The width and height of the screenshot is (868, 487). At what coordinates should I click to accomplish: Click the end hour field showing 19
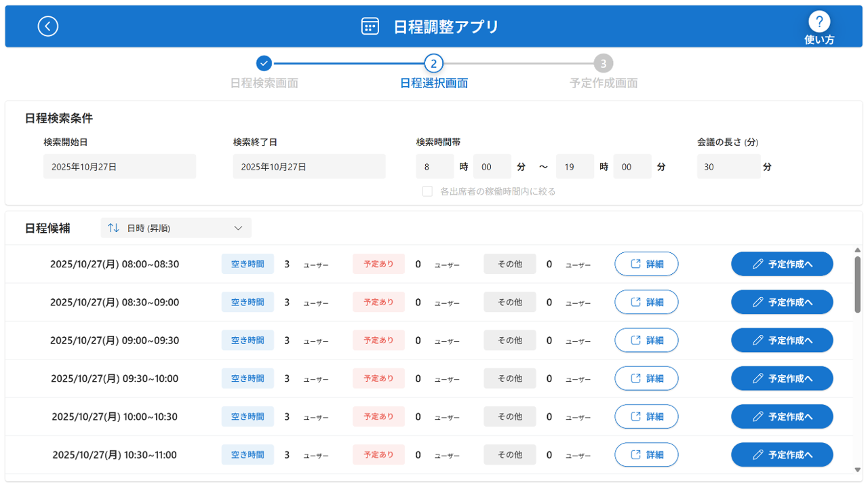point(575,166)
